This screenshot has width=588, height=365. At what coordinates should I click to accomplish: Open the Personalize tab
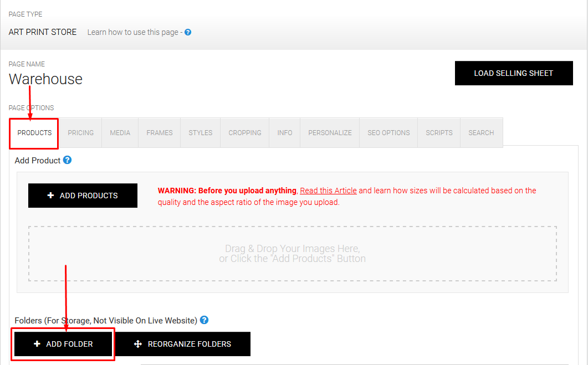[x=330, y=133]
